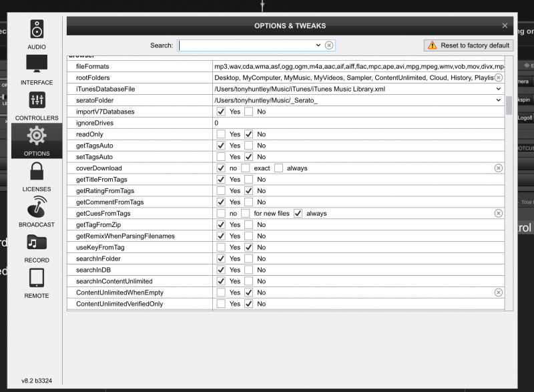Click Reset to factory default button
The image size is (534, 392).
pos(469,45)
